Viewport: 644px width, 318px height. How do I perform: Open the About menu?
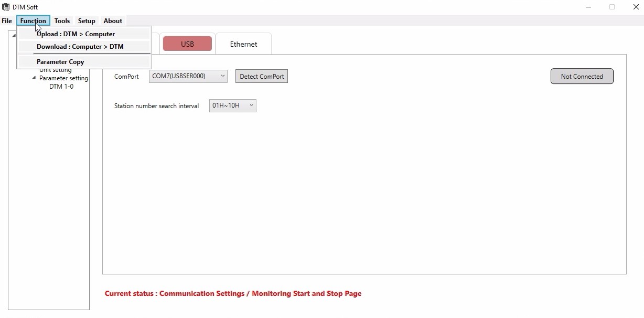113,21
